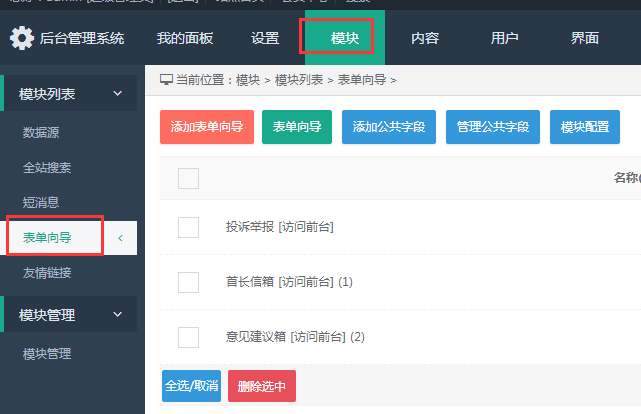The height and width of the screenshot is (414, 641).
Task: Open 数据源 in the sidebar
Action: [x=41, y=132]
